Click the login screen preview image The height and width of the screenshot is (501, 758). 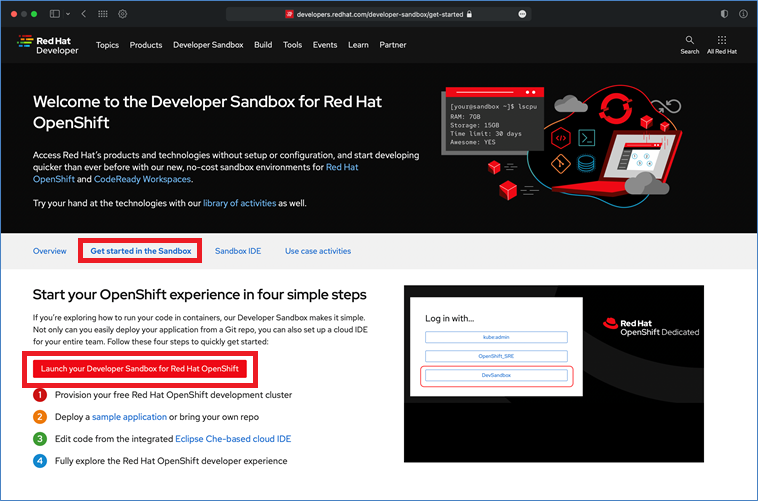click(x=554, y=374)
